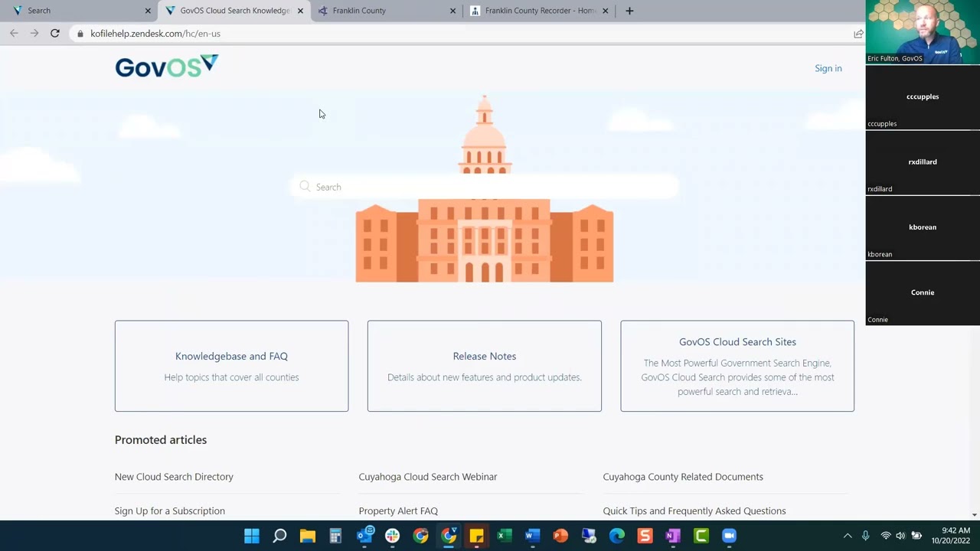Image resolution: width=980 pixels, height=551 pixels.
Task: Click the site lock icon in address bar
Action: click(80, 34)
